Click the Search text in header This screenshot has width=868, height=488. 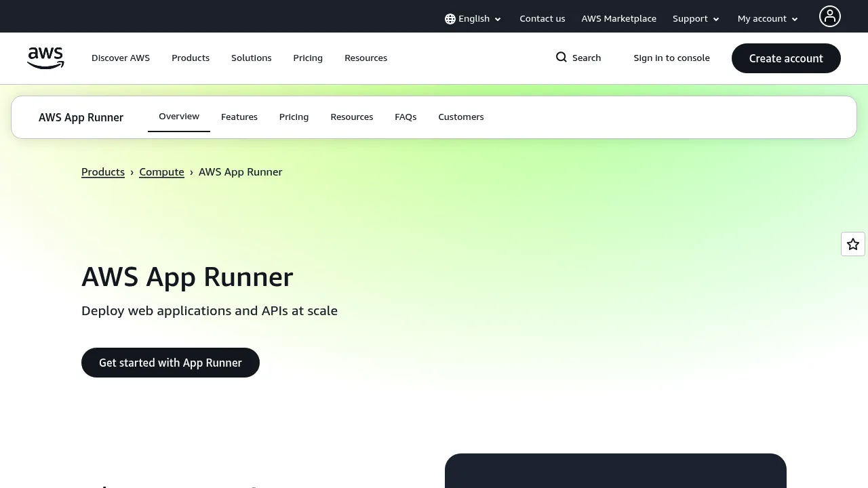point(587,58)
